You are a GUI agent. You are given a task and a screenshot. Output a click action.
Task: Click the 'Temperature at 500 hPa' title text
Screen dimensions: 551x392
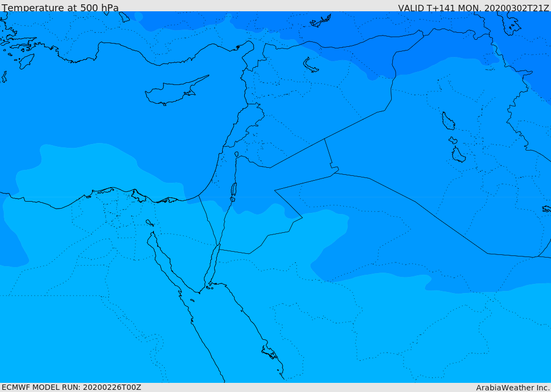click(x=60, y=8)
